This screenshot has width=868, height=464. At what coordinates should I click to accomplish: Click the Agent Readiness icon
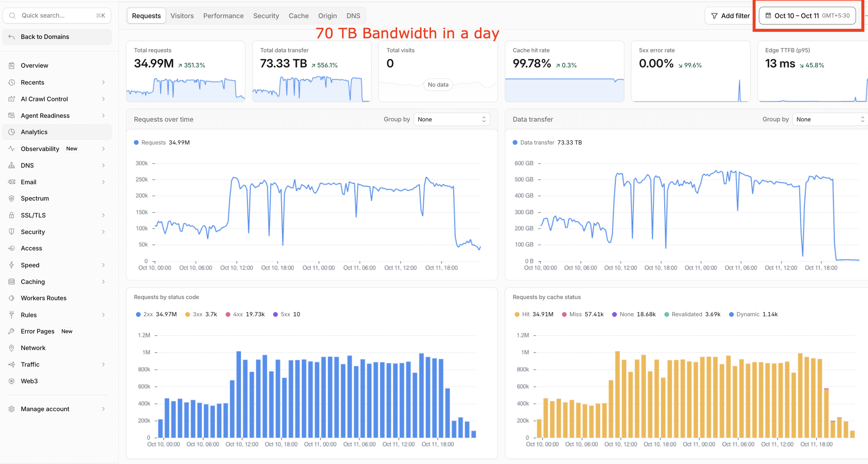(x=12, y=115)
